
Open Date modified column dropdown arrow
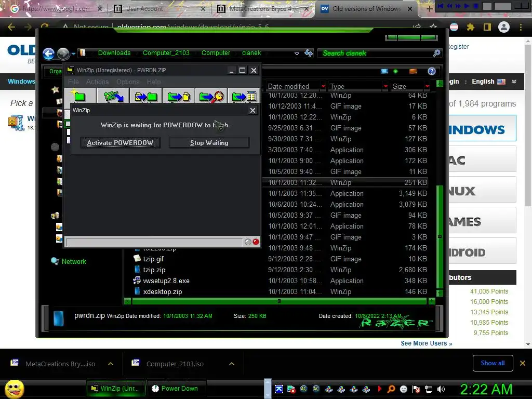coord(323,87)
